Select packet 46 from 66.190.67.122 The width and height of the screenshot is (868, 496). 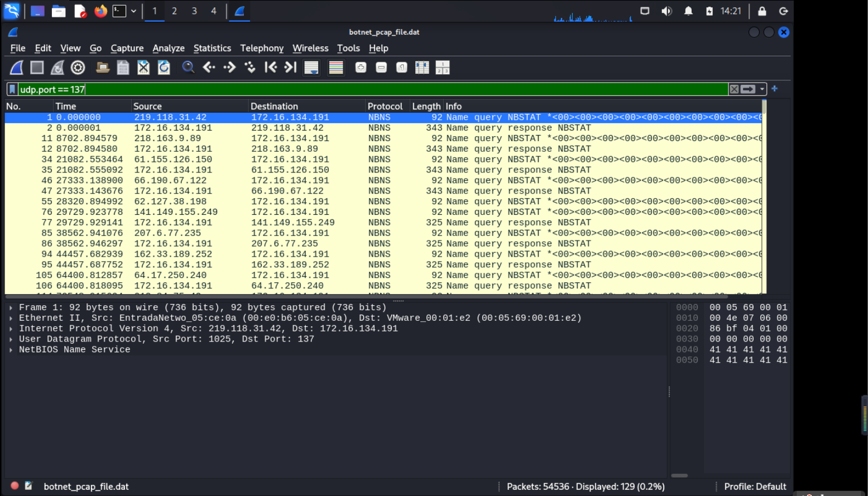coord(383,180)
